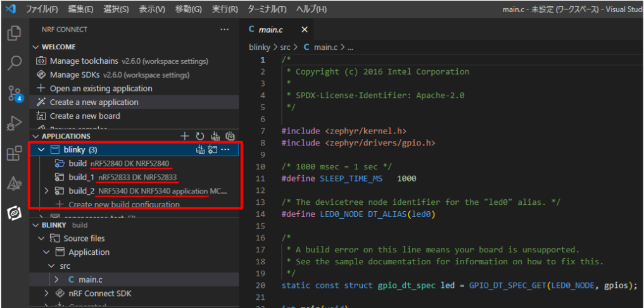The image size is (644, 308).
Task: Open the ターミナル(T) menu
Action: pos(267,9)
